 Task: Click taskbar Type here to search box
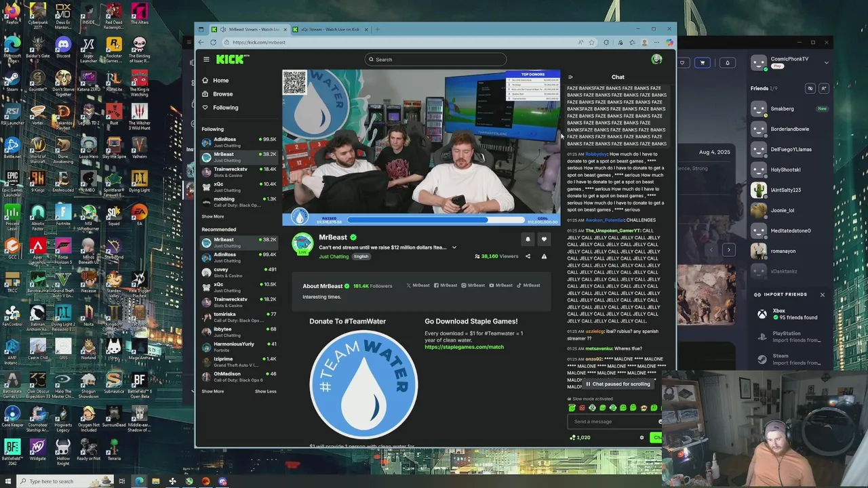[x=64, y=481]
